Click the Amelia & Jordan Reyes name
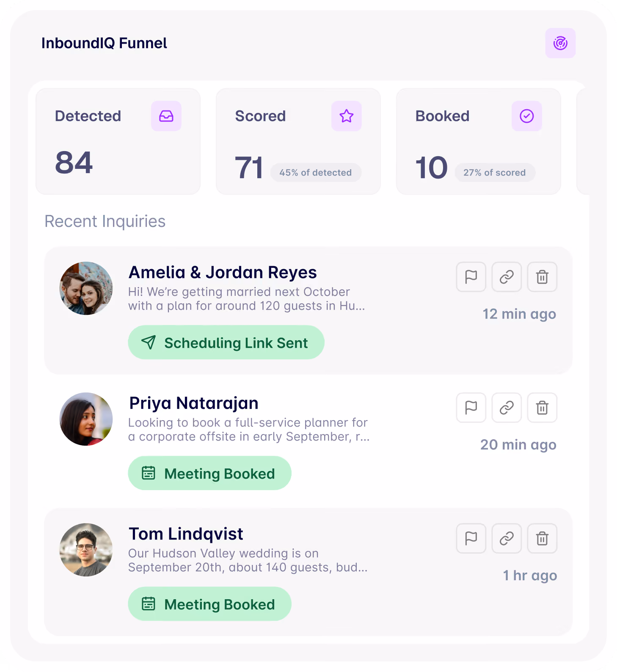Image resolution: width=617 pixels, height=672 pixels. click(x=223, y=273)
